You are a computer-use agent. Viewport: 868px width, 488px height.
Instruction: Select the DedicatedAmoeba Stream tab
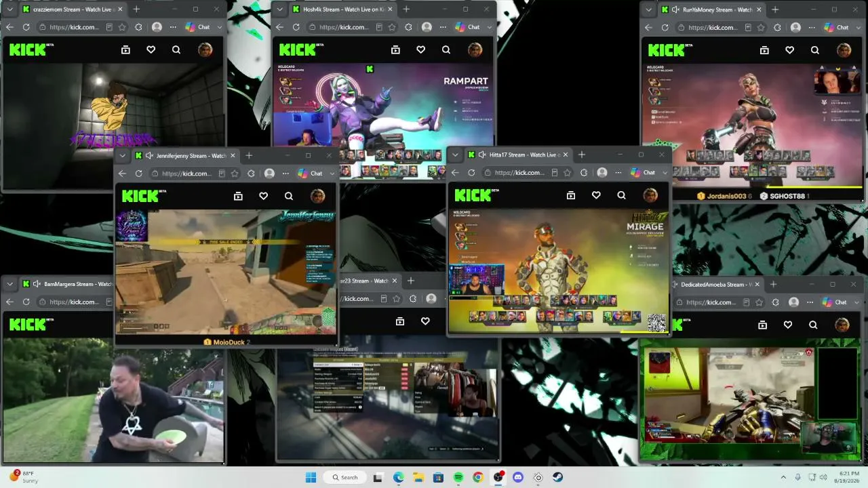click(x=717, y=285)
